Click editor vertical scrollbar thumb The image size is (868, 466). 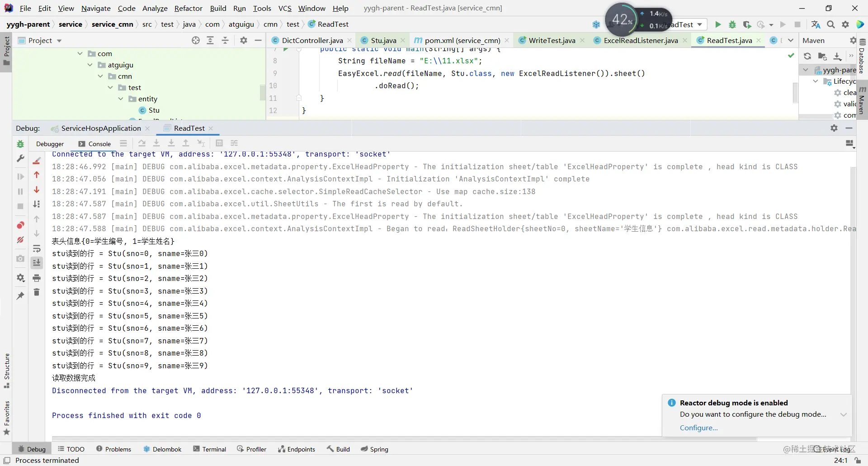point(795,93)
